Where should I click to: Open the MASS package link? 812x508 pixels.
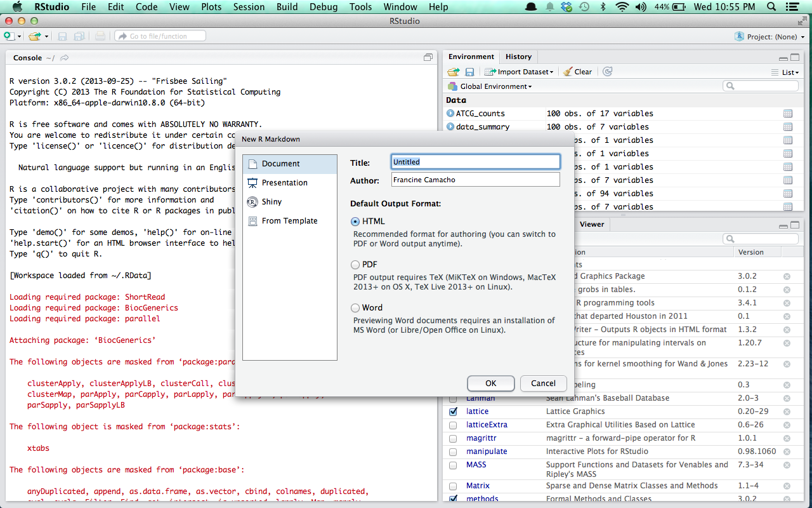(x=476, y=465)
